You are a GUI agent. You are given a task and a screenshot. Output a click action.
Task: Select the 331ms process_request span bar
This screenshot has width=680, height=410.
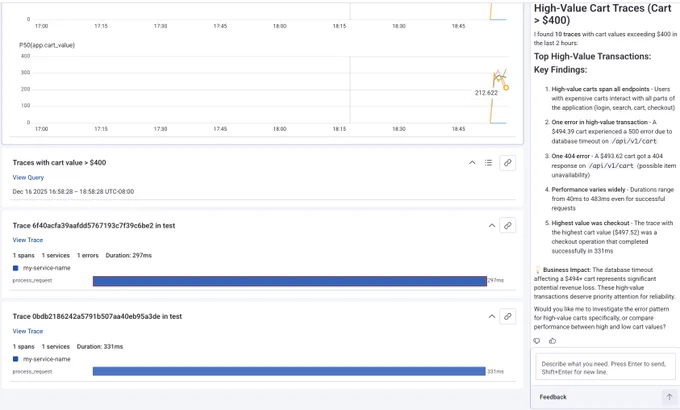coord(289,371)
